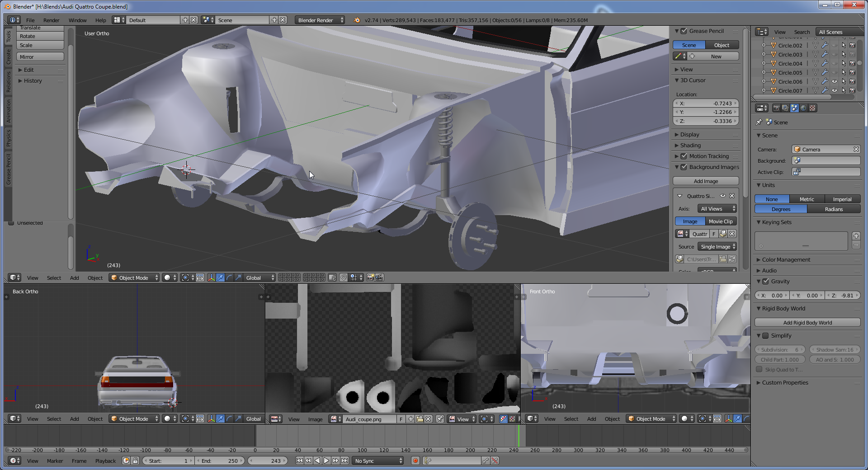Click the 3D manipulator toggle icon

click(x=211, y=278)
